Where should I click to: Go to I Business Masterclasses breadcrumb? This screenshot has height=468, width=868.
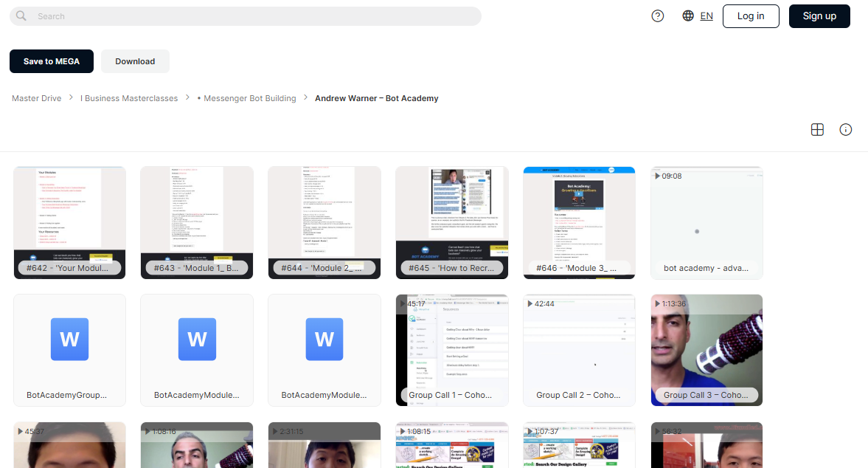[x=129, y=98]
